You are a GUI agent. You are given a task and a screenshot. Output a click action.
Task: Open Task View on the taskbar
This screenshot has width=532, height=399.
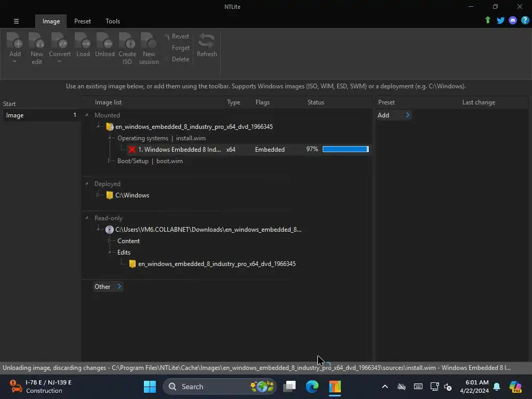pos(290,387)
